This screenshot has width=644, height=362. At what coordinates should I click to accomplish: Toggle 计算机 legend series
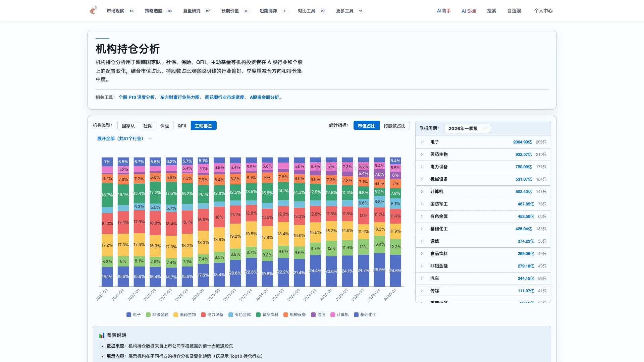pos(339,315)
